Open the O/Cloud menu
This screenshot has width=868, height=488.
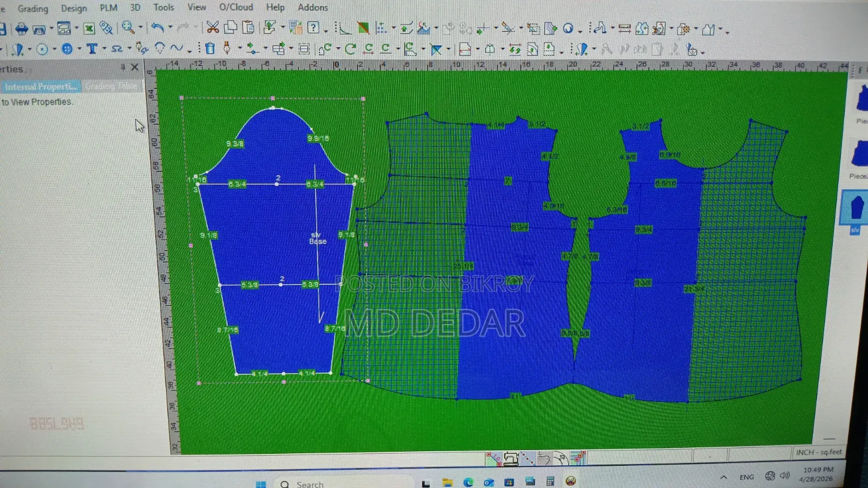(236, 7)
